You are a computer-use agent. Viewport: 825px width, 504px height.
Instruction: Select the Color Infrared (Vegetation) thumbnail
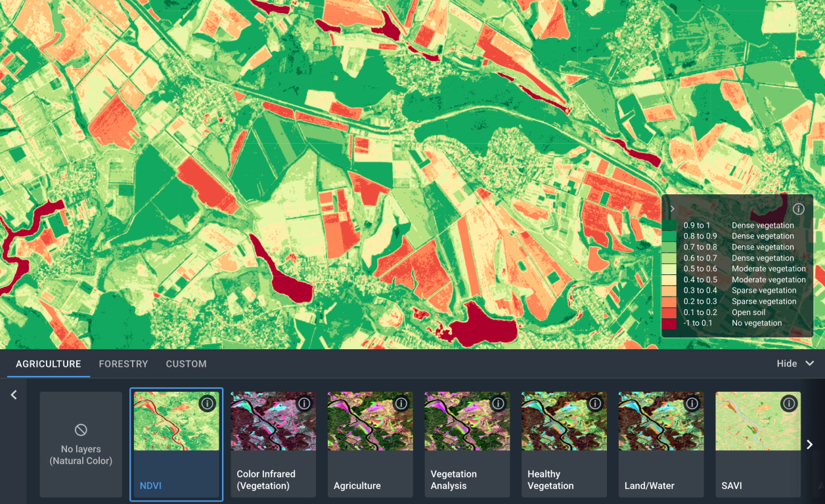pyautogui.click(x=273, y=421)
